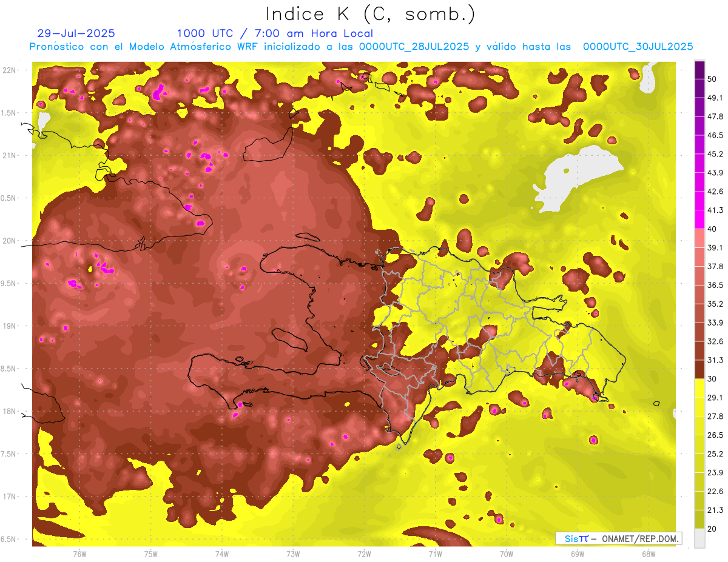Click the legend value '27.8'
Image resolution: width=728 pixels, height=562 pixels.
[x=715, y=416]
